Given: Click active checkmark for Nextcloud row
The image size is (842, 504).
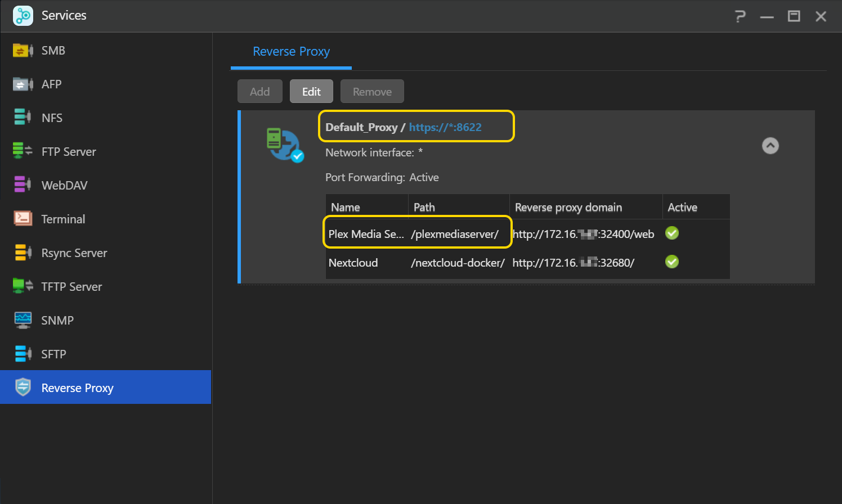Looking at the screenshot, I should click(x=672, y=262).
